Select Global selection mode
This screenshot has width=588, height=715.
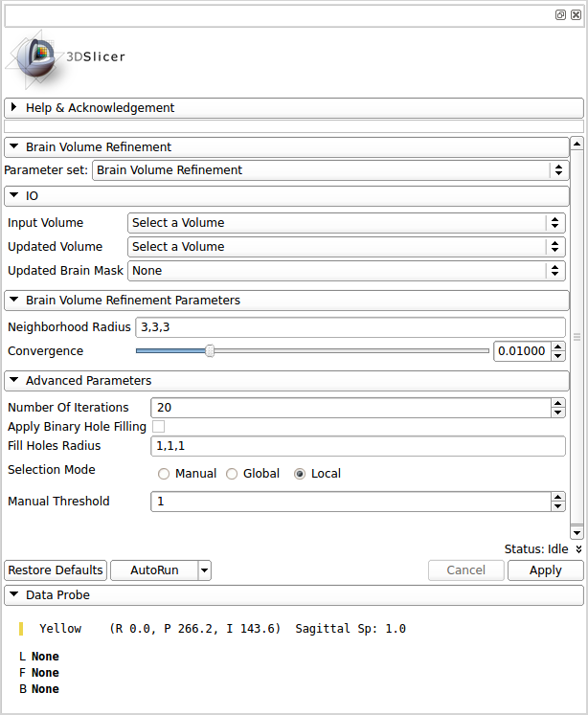pyautogui.click(x=232, y=474)
